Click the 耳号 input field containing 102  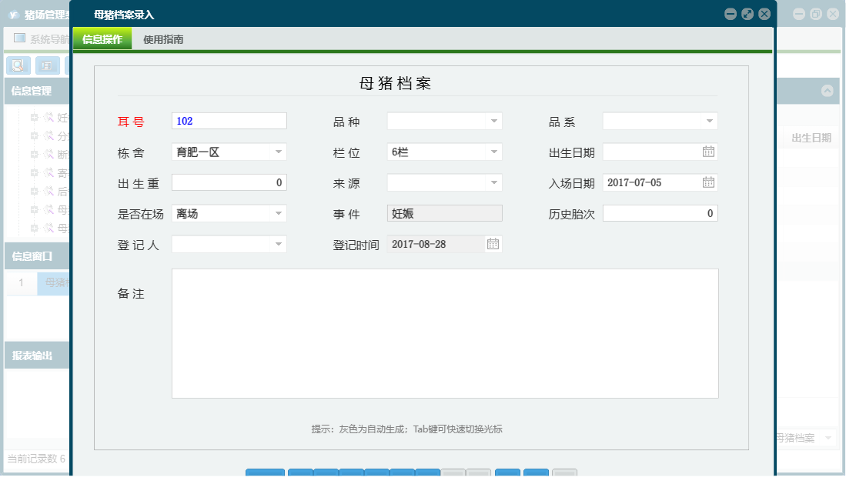tap(229, 121)
